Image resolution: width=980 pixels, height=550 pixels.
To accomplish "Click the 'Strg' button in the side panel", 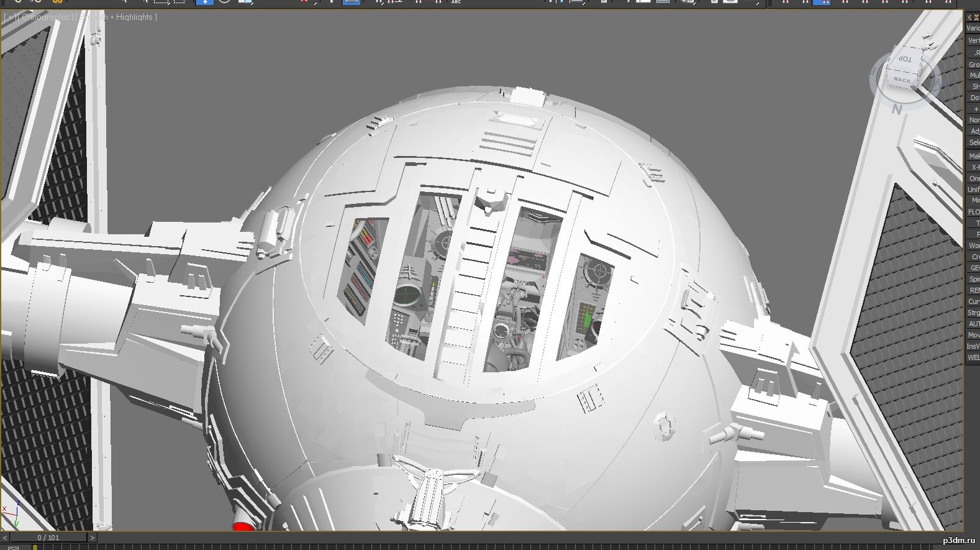I will [x=973, y=313].
